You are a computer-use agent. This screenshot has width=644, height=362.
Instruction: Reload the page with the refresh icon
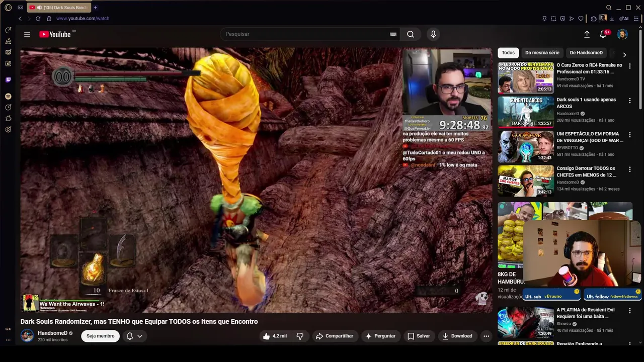click(x=38, y=19)
